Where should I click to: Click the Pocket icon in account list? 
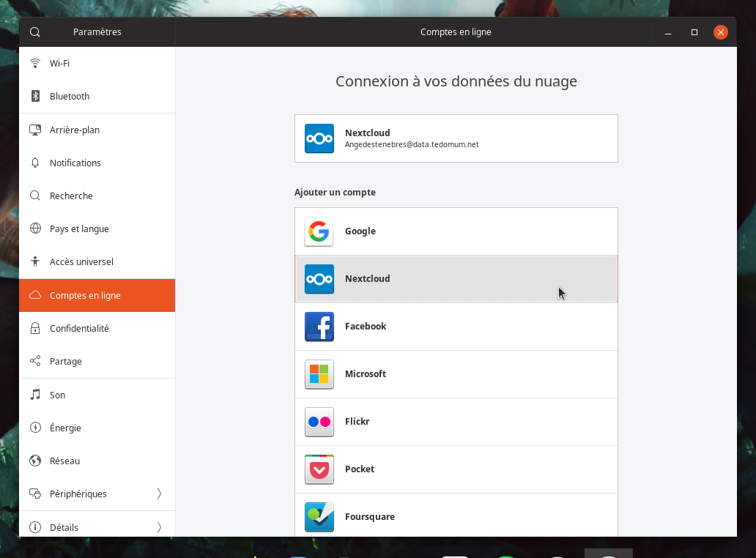(x=319, y=469)
